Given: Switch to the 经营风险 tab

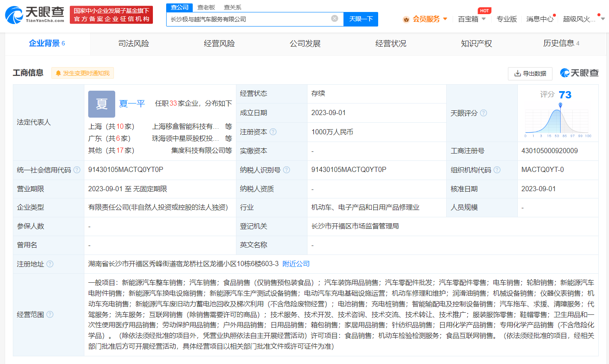Looking at the screenshot, I should pos(219,43).
